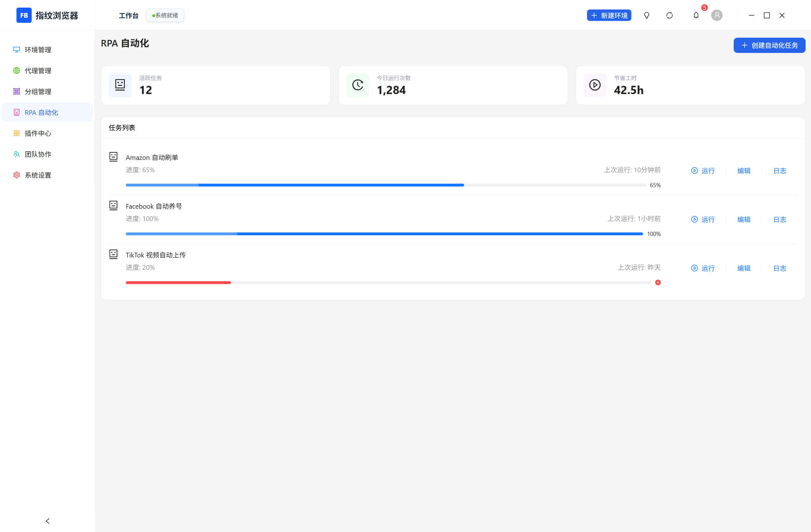811x532 pixels.
Task: Click the 新建环境 button
Action: (x=609, y=15)
